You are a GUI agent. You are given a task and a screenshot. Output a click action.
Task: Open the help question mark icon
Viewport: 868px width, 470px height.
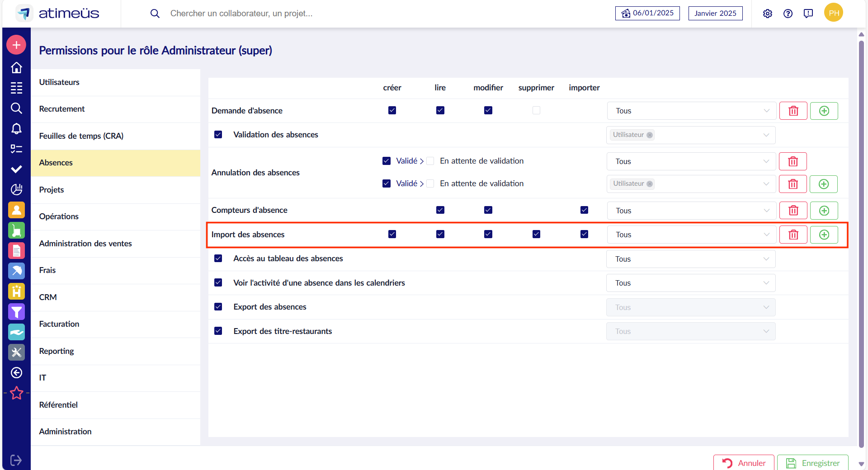pyautogui.click(x=788, y=14)
